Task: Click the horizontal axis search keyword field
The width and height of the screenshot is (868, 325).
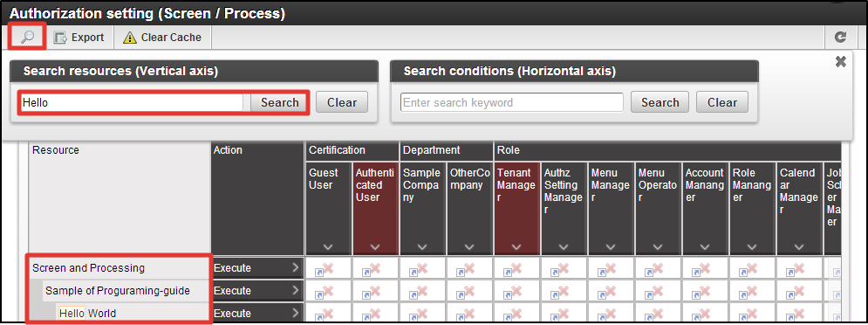Action: click(511, 102)
